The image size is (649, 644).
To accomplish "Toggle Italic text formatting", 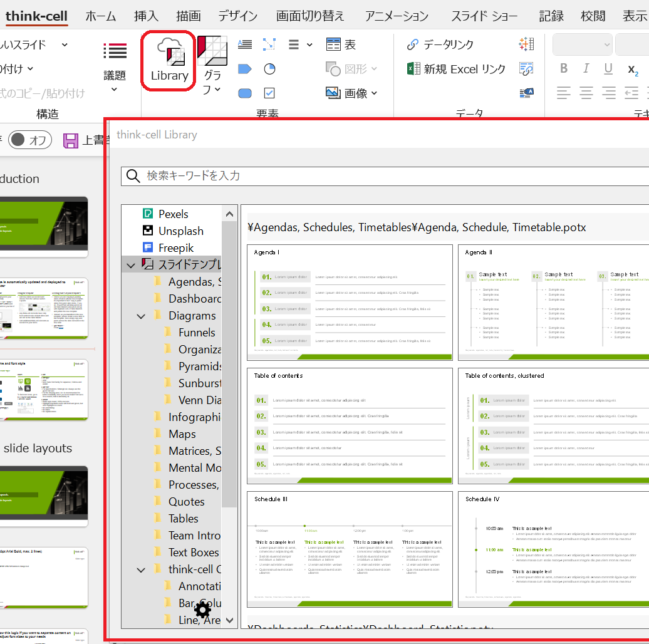I will coord(586,69).
